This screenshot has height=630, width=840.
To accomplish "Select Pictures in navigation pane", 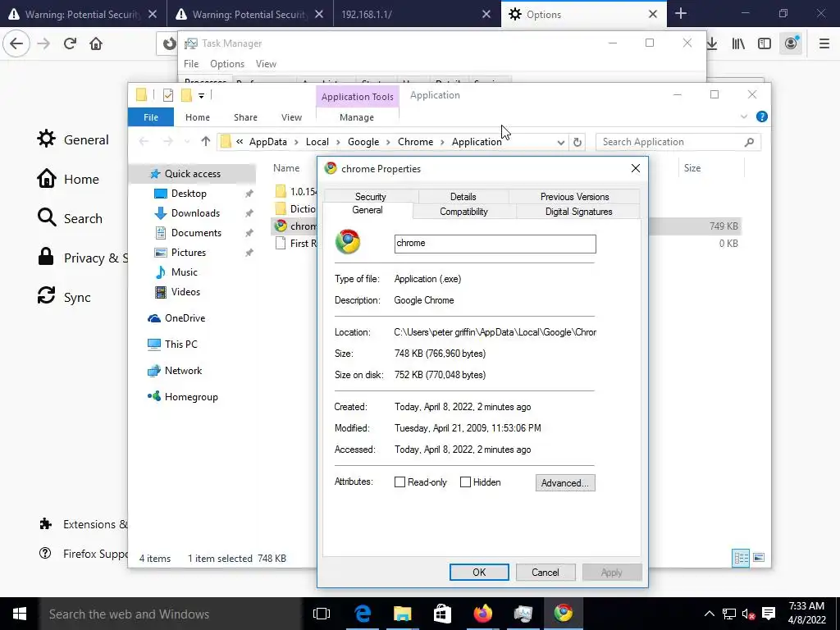I will pos(188,253).
